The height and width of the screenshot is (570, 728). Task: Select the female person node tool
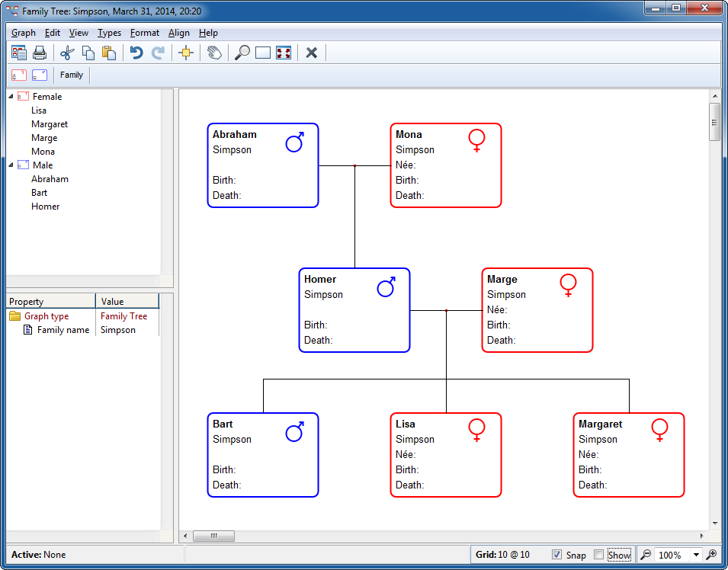tap(18, 75)
